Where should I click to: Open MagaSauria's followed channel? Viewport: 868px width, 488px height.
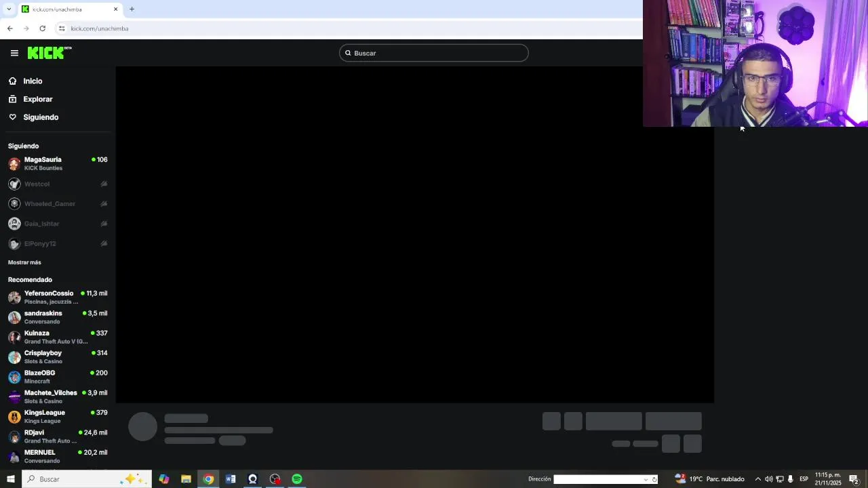58,163
